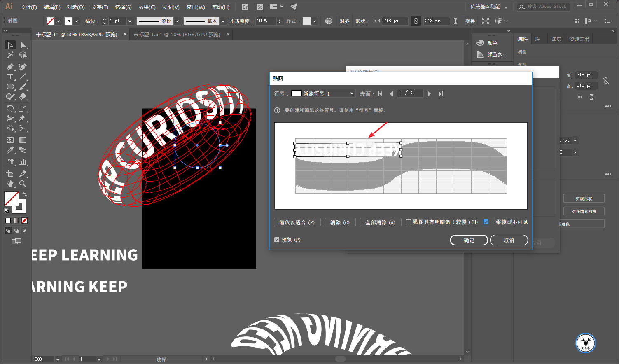Select the Eyedropper tool
The height and width of the screenshot is (364, 619).
[10, 150]
